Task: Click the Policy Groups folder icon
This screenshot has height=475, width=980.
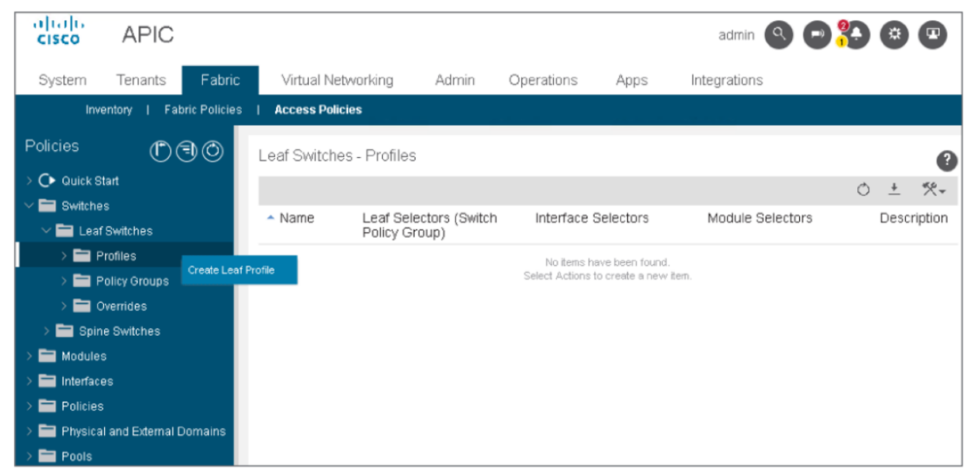Action: point(82,281)
